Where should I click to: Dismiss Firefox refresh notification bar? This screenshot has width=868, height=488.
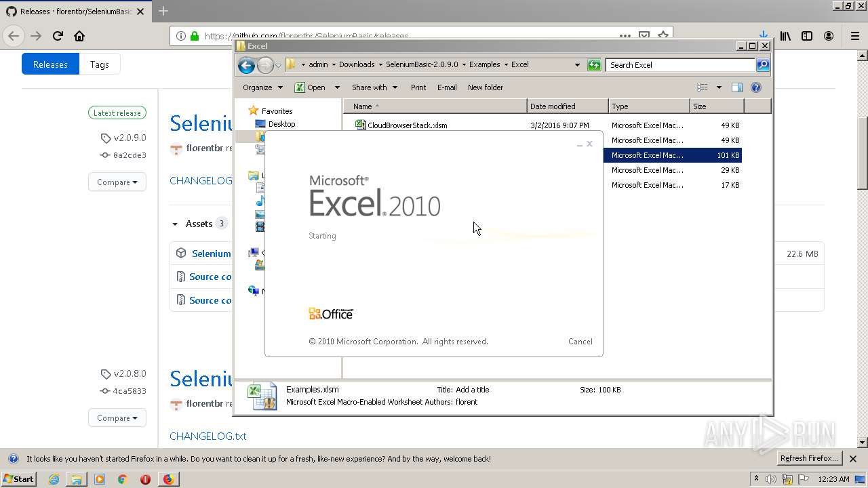pos(853,459)
